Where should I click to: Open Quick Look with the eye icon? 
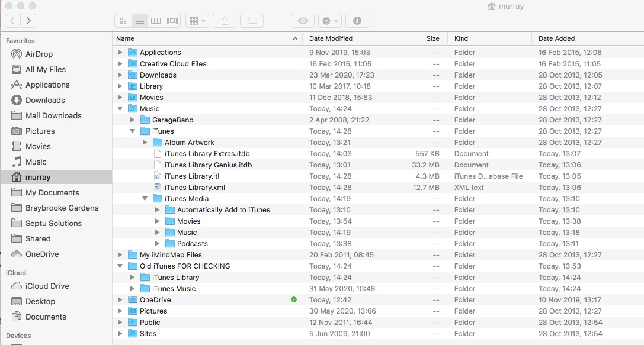(x=302, y=20)
